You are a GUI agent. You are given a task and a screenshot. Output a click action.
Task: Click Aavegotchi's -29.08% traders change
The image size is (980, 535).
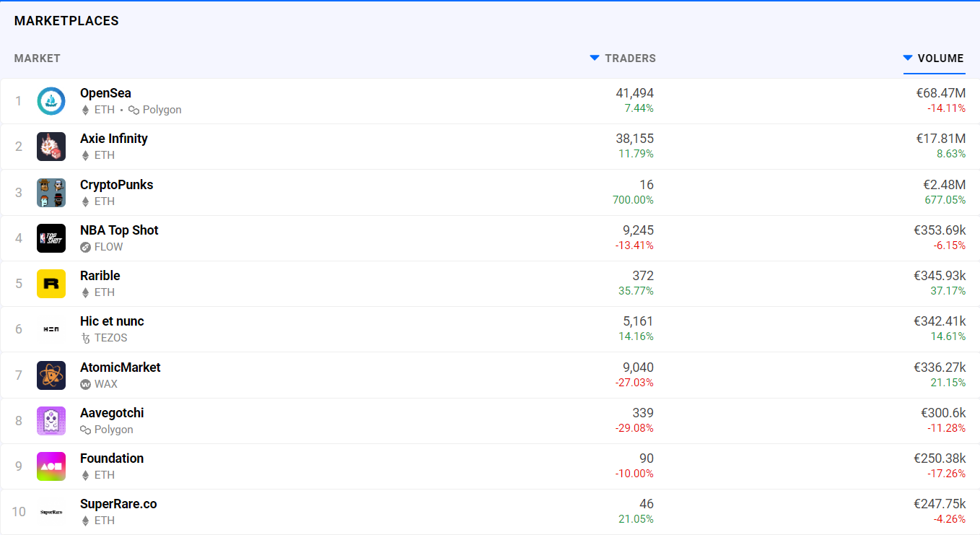634,428
